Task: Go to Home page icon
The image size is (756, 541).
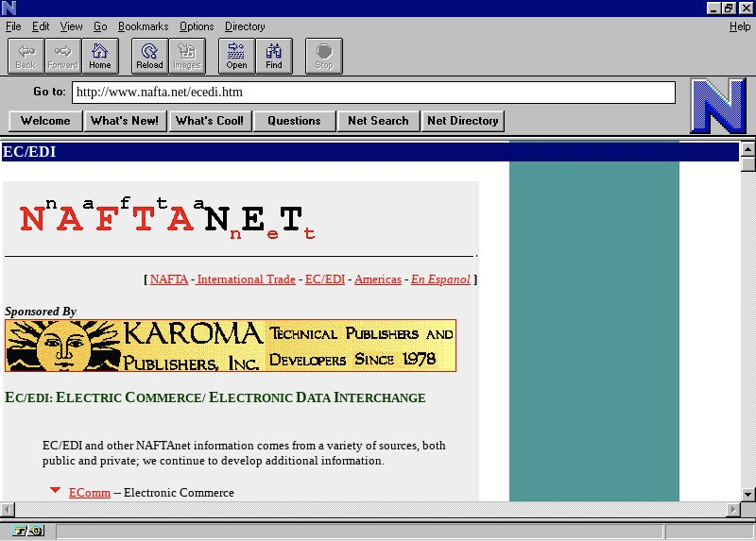Action: (x=99, y=56)
